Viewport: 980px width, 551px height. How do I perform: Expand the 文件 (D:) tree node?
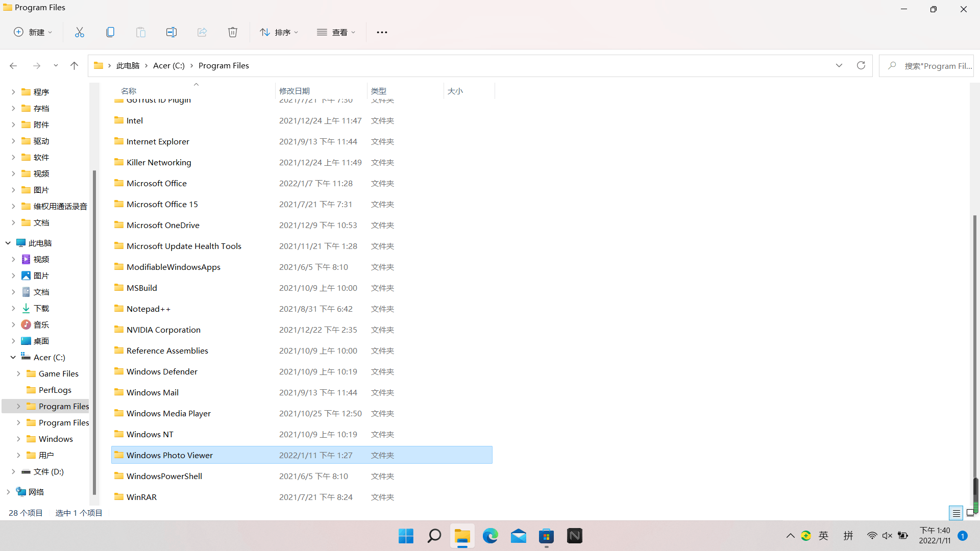pos(13,471)
